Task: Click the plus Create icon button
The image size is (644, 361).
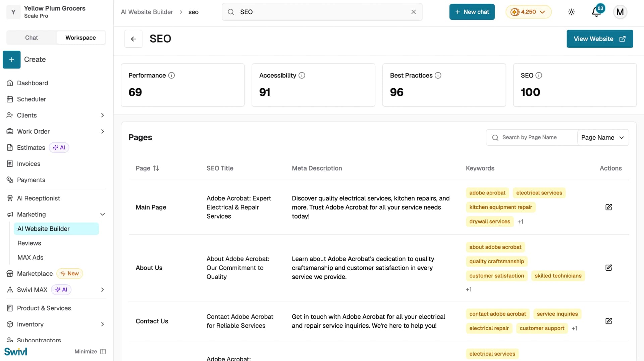Action: (11, 59)
